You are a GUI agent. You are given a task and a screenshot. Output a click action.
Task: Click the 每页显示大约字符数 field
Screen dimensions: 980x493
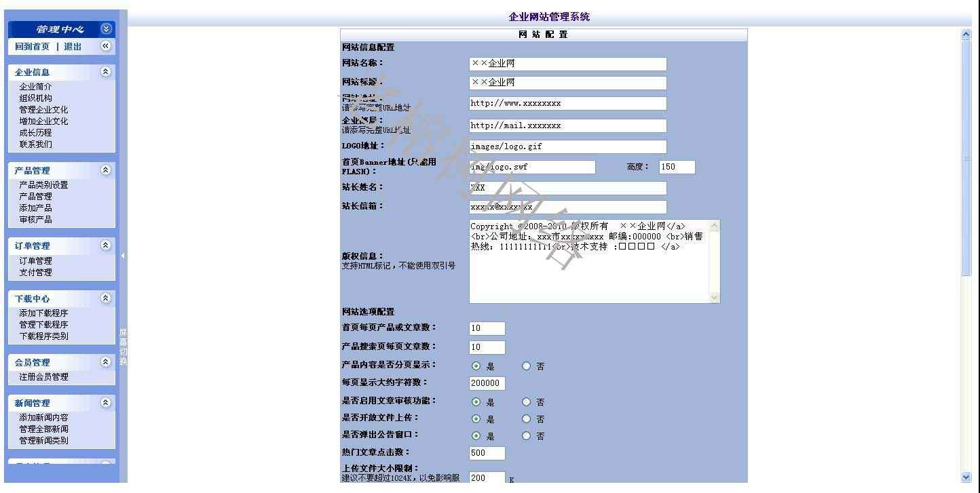click(x=487, y=383)
